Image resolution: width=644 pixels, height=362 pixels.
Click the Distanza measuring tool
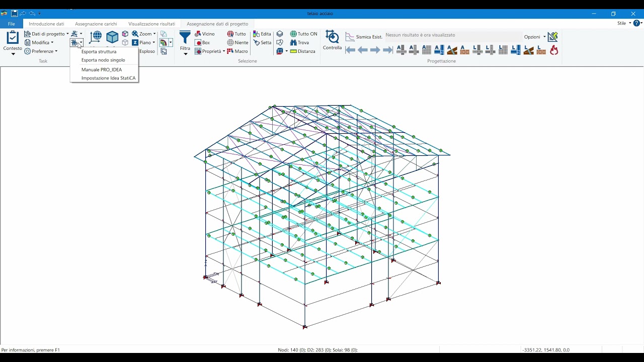coord(302,51)
